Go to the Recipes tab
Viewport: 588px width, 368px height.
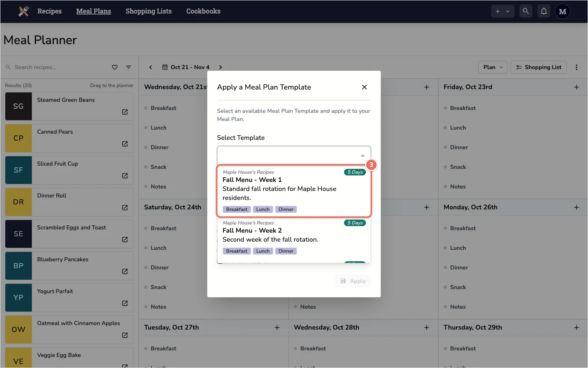click(49, 11)
